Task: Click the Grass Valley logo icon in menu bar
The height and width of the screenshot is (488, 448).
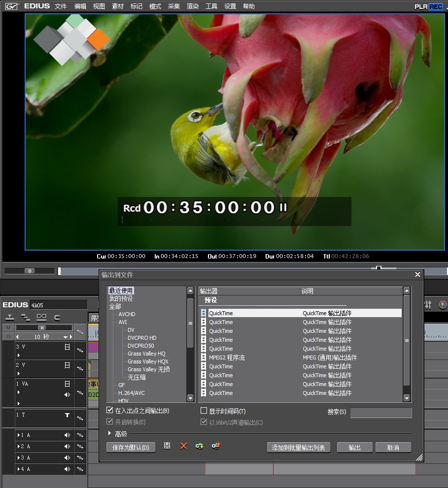Action: [12, 6]
